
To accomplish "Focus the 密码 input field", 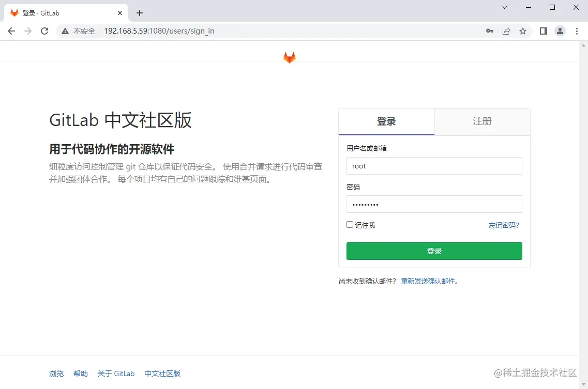I will click(x=434, y=204).
